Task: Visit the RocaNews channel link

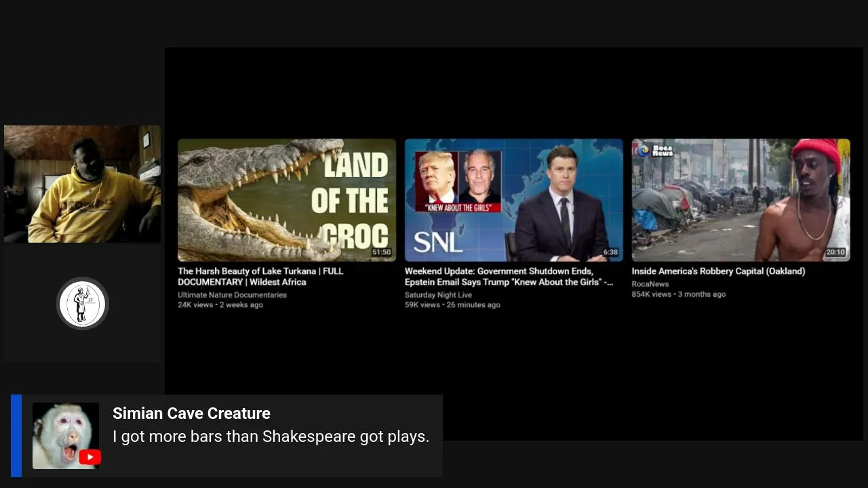Action: click(650, 284)
